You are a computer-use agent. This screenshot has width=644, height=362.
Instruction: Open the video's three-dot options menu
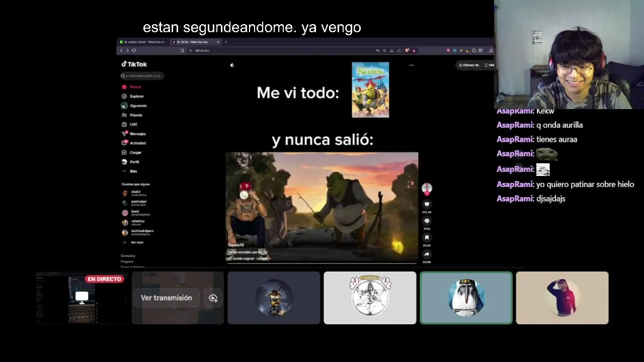click(x=412, y=65)
